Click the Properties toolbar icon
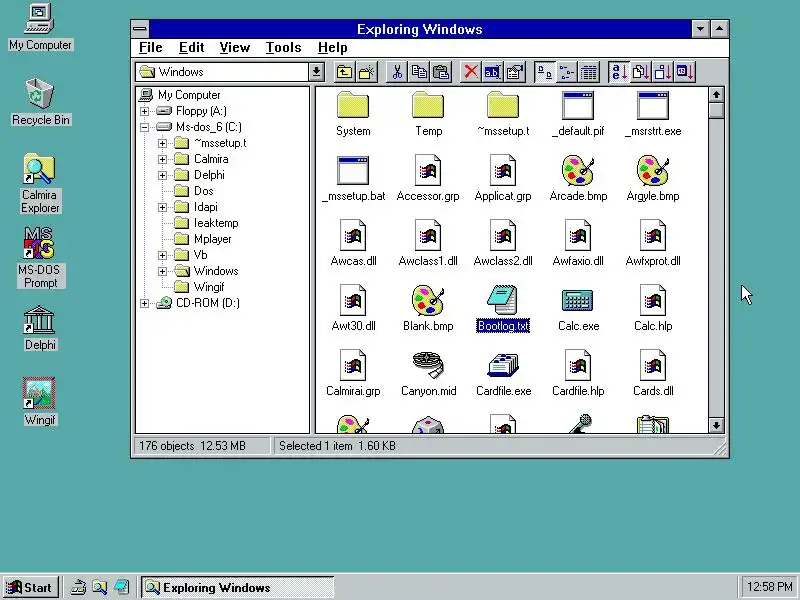This screenshot has width=800, height=600. coord(515,72)
